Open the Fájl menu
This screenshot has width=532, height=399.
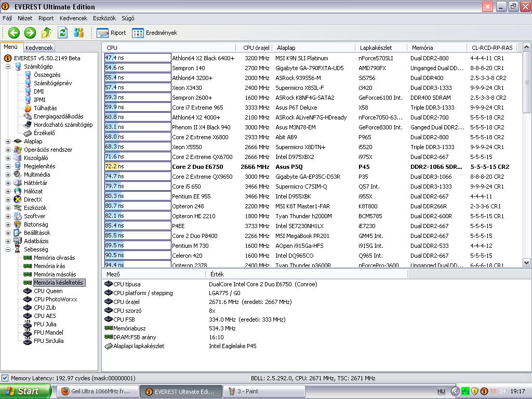click(x=7, y=18)
